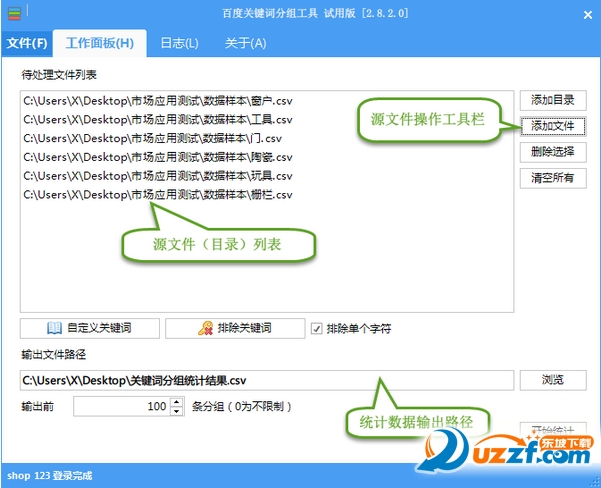
Task: Switch to the 工作面板(H) tab
Action: (x=100, y=43)
